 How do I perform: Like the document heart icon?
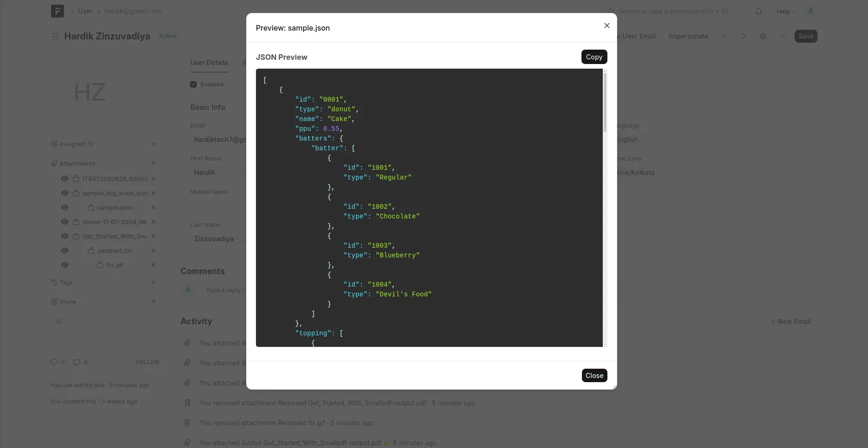[x=54, y=362]
